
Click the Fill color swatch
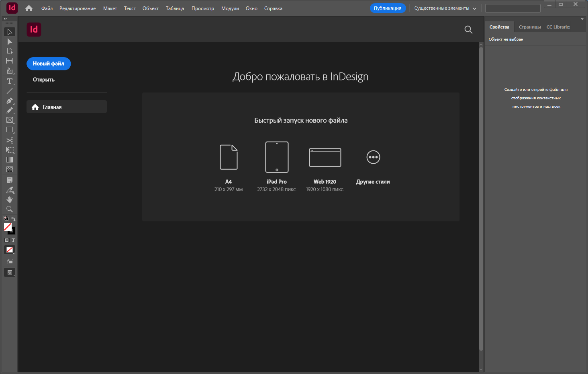point(7,227)
